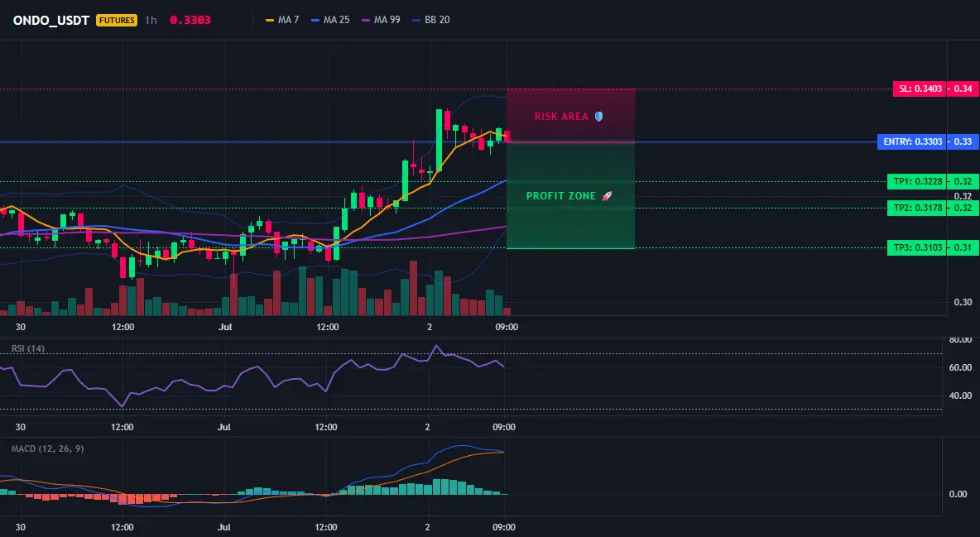Click the Jul label on RSI axis
This screenshot has height=537, width=980.
pyautogui.click(x=224, y=427)
